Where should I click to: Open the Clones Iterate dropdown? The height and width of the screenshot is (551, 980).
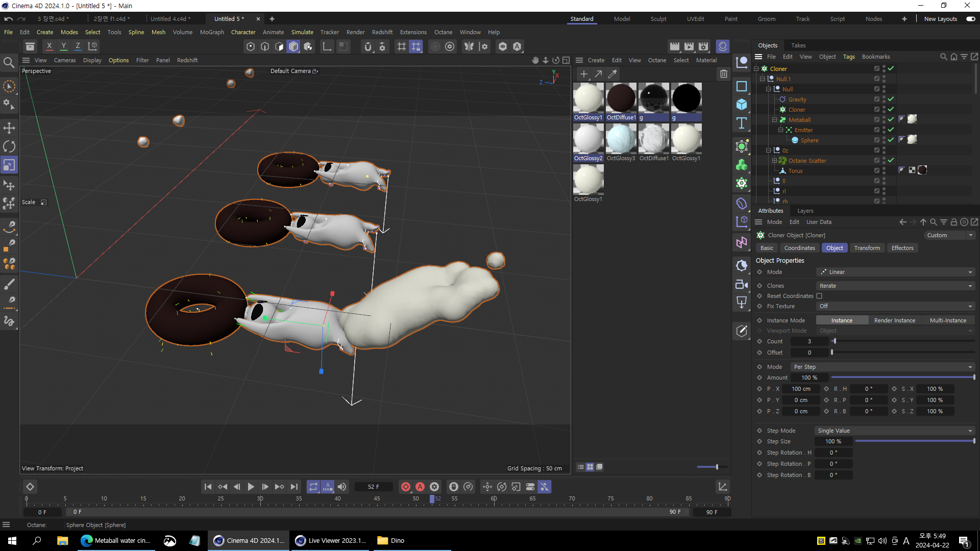pyautogui.click(x=895, y=286)
